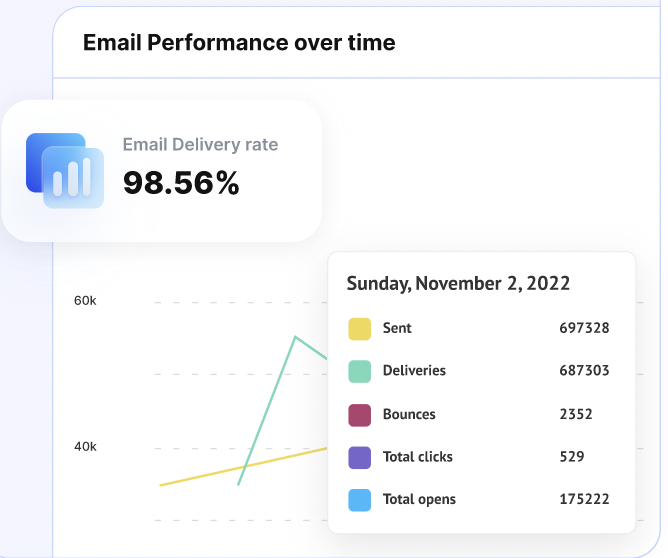The width and height of the screenshot is (668, 558).
Task: Click the purple Total clicks swatch
Action: 360,457
